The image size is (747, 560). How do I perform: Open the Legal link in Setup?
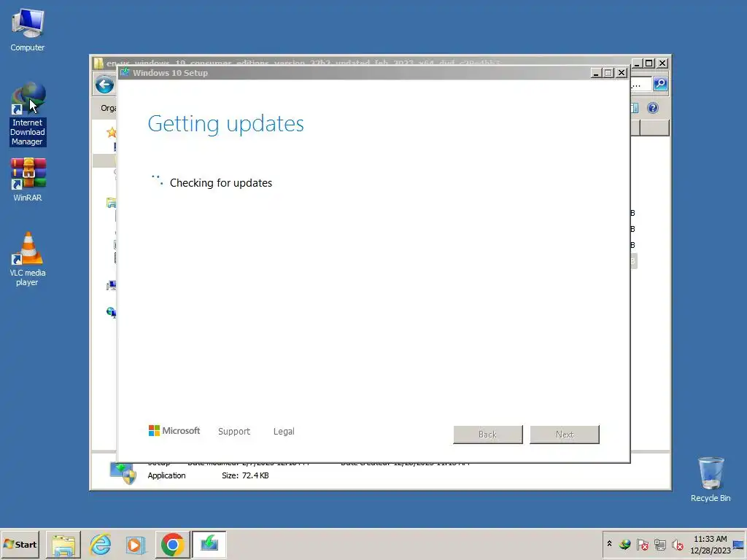click(x=284, y=432)
